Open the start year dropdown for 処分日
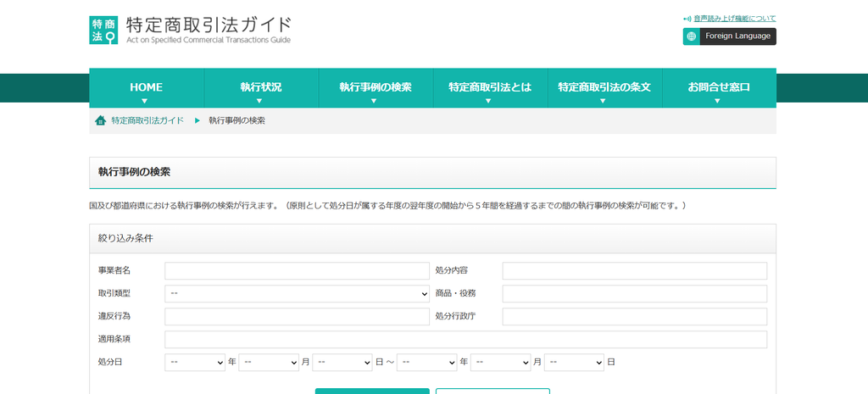868x394 pixels. coord(195,362)
